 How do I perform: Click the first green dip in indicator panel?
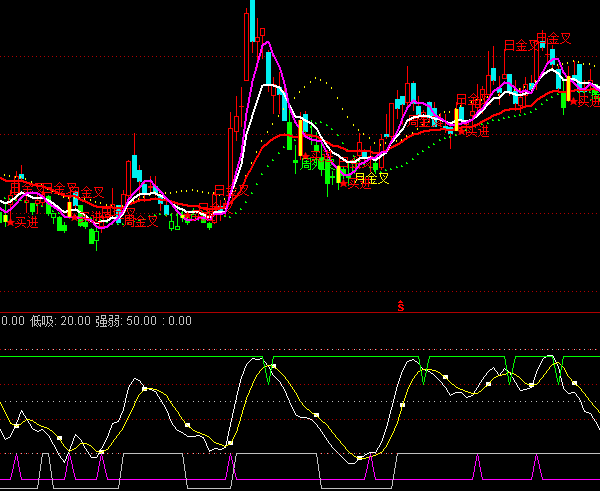coord(269,370)
